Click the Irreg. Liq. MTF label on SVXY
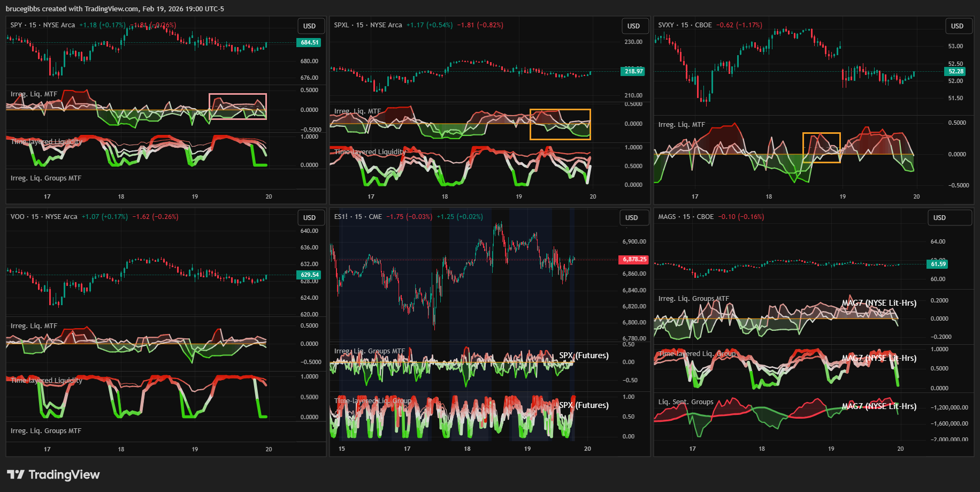Viewport: 980px width, 492px height. click(x=682, y=125)
